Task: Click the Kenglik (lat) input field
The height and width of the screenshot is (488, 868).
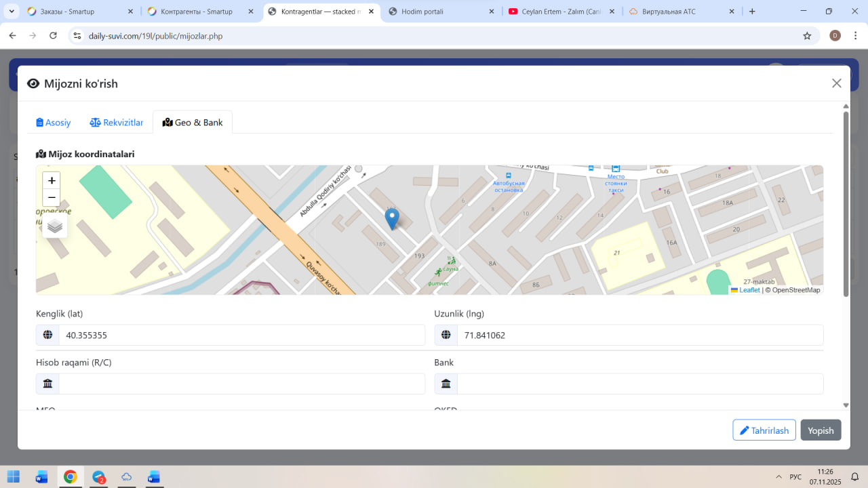Action: [241, 335]
